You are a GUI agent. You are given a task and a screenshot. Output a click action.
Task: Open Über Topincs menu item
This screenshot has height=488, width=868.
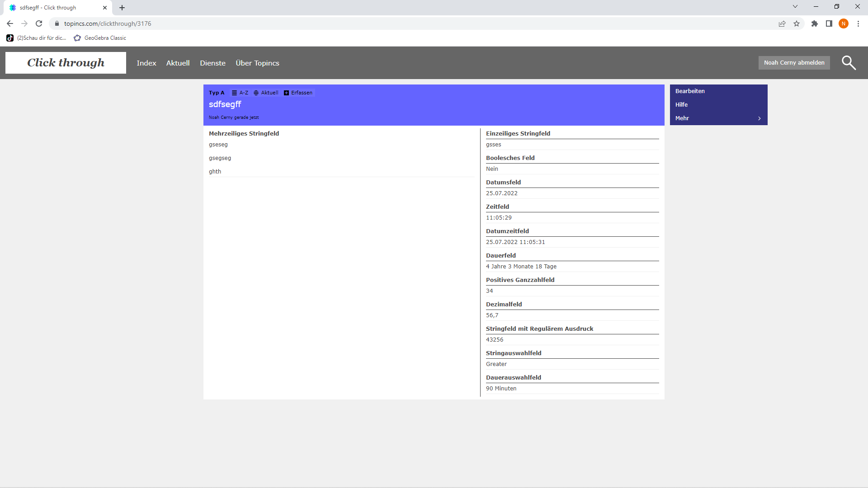[x=257, y=63]
